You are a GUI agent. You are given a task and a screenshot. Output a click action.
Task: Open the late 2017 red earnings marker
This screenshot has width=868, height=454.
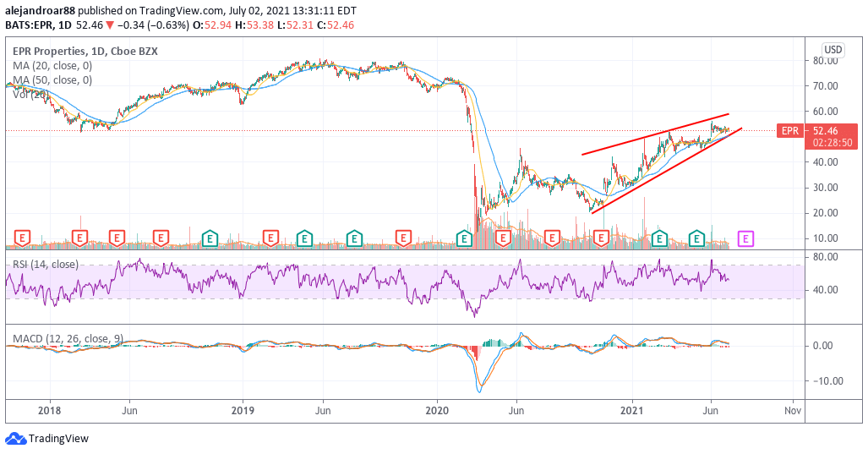coord(22,239)
